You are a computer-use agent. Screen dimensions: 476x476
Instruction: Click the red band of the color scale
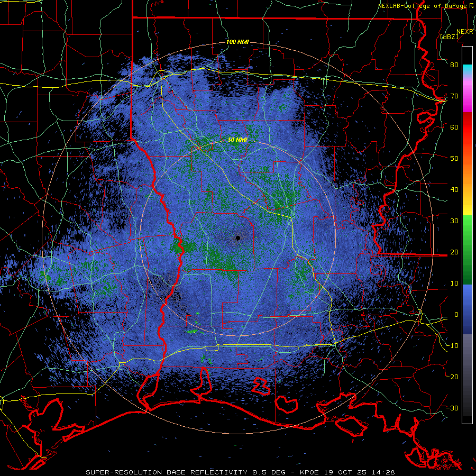pyautogui.click(x=467, y=127)
